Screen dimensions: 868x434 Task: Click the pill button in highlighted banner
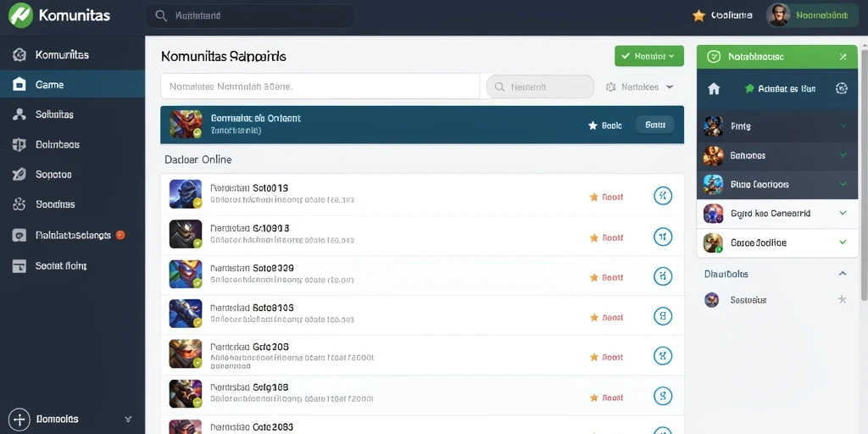coord(655,125)
